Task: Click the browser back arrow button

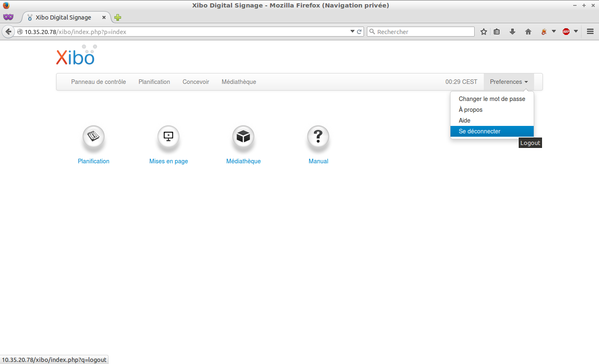Action: click(x=8, y=32)
